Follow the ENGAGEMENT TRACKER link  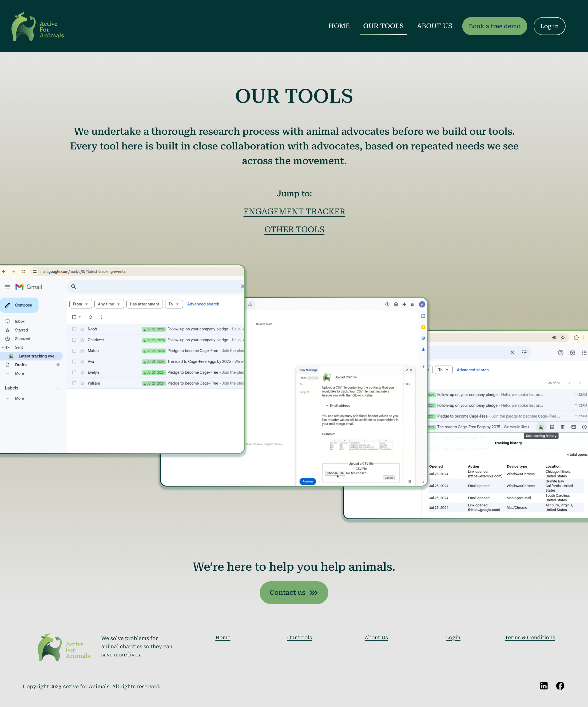294,211
